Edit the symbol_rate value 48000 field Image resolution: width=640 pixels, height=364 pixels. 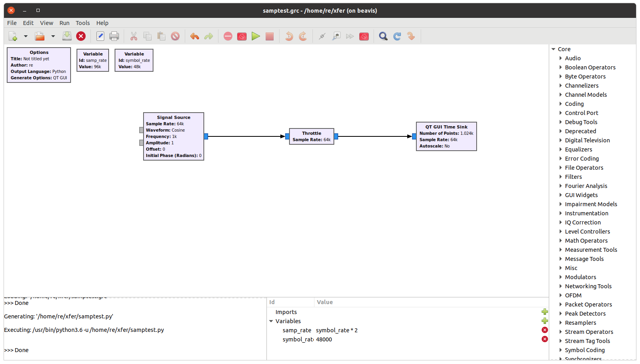324,339
